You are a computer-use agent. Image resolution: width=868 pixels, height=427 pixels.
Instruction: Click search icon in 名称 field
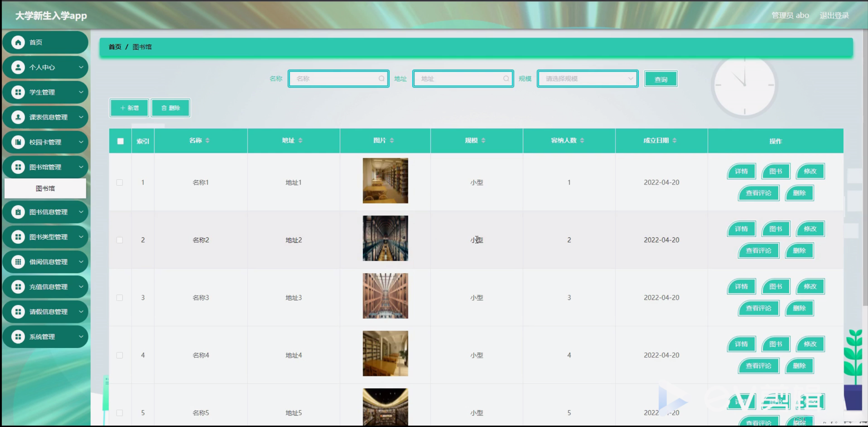[381, 79]
